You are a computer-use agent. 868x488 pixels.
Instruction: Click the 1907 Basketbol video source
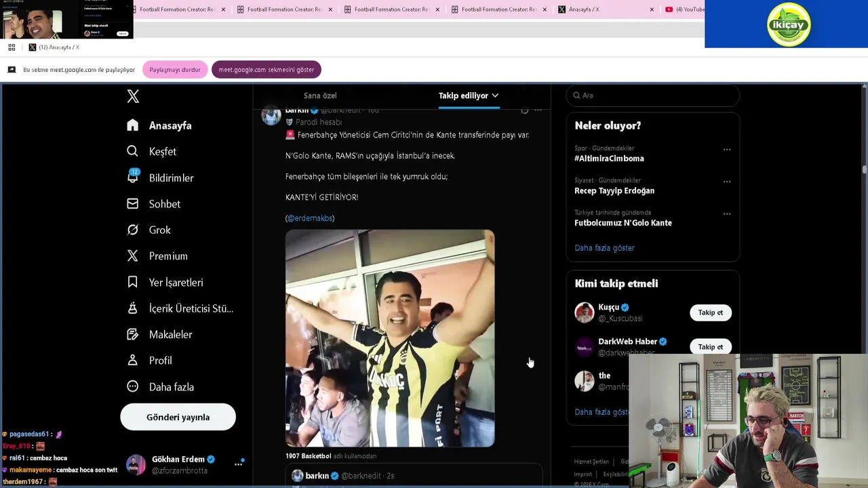309,456
